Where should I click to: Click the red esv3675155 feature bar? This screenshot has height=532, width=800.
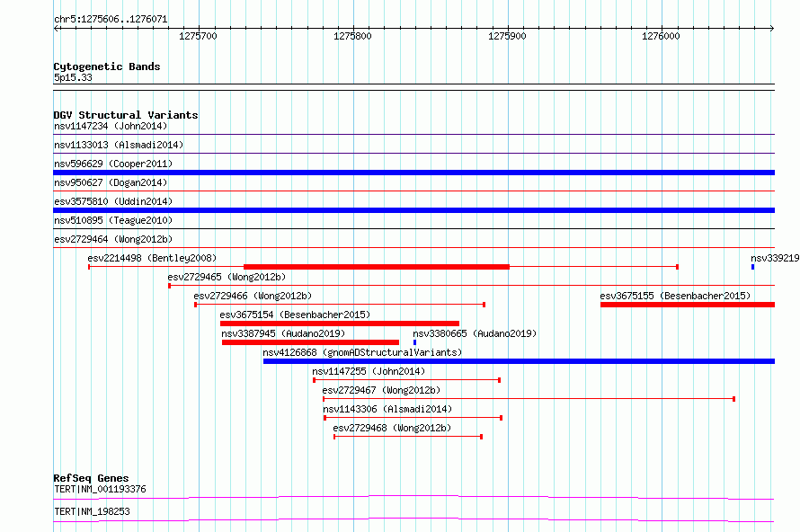pos(688,305)
